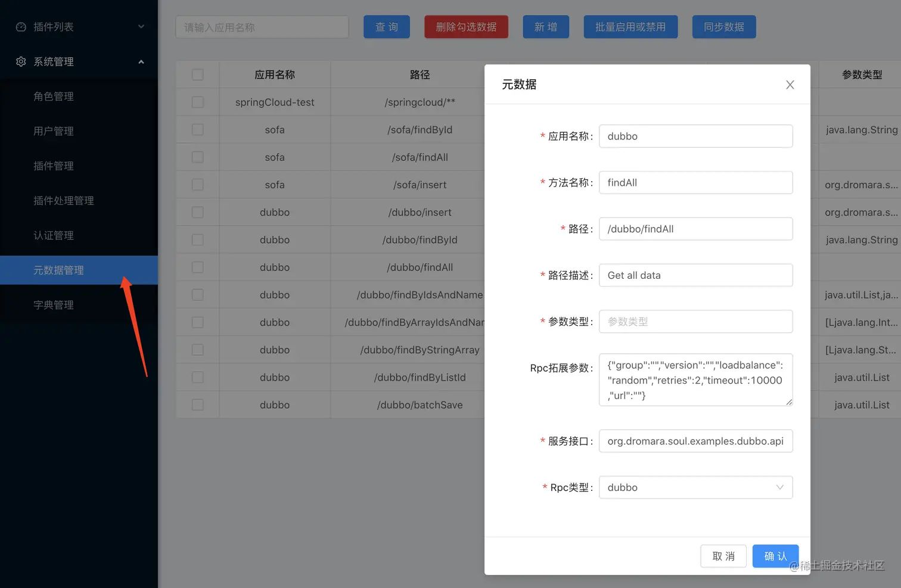Viewport: 901px width, 588px height.
Task: Collapse the system management menu chevron
Action: [x=141, y=61]
